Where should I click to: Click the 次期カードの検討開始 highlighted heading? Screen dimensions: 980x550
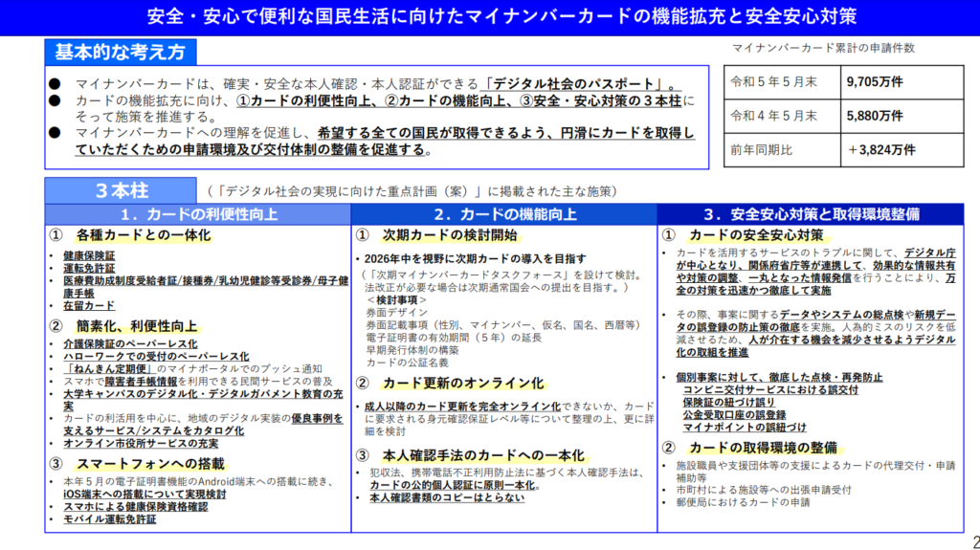pos(450,235)
